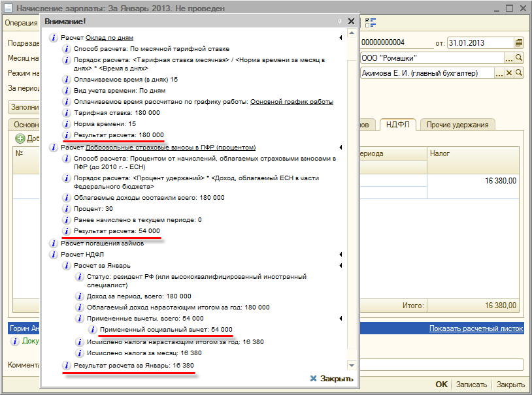The image size is (532, 395).
Task: Click info icon next to Расчет НДФЛ
Action: (x=54, y=254)
